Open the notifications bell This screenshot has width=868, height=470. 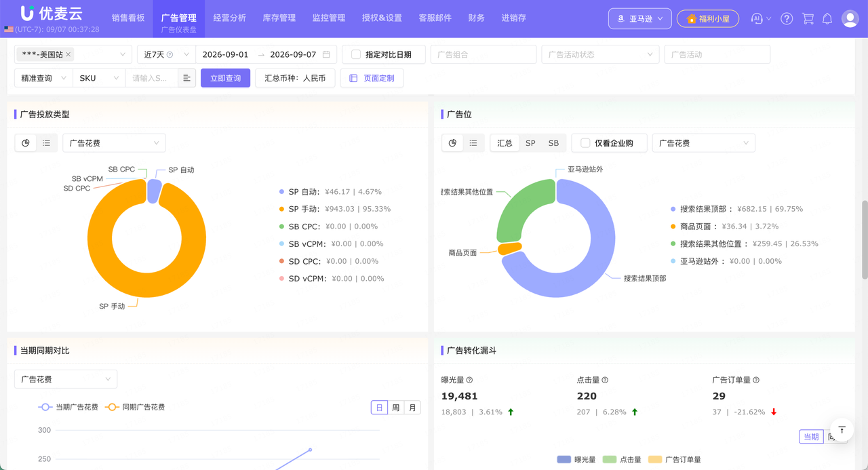tap(827, 19)
